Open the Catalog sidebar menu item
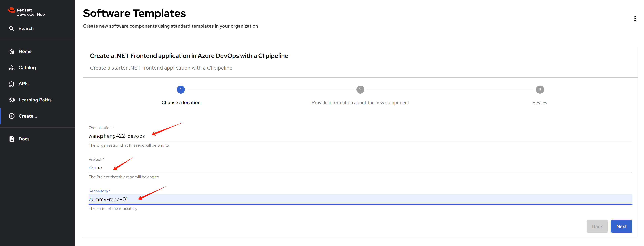This screenshot has height=246, width=644. 27,68
